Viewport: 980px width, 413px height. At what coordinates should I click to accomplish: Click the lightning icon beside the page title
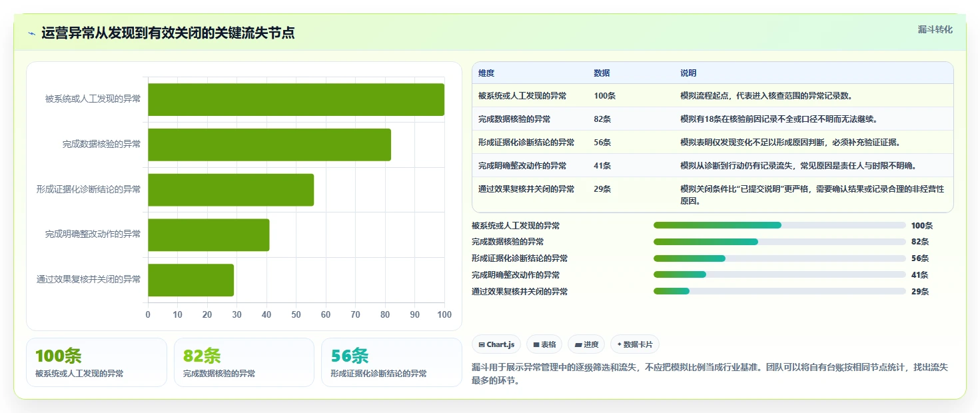point(31,33)
